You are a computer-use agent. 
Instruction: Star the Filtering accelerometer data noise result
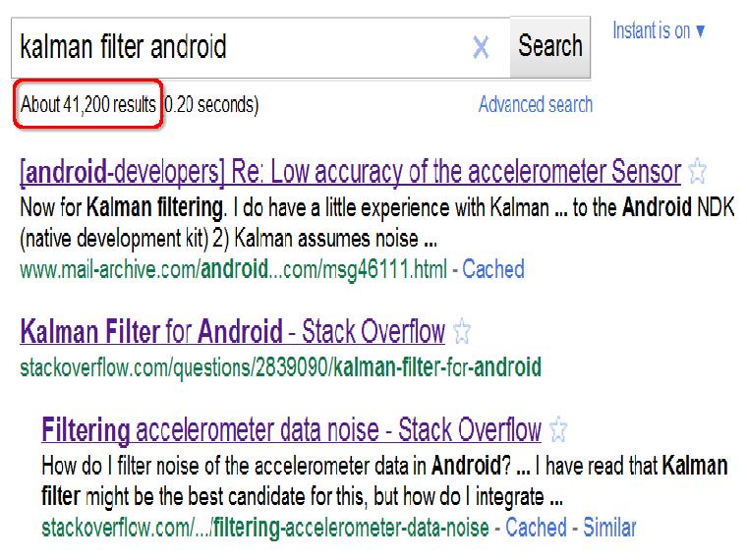tap(558, 429)
